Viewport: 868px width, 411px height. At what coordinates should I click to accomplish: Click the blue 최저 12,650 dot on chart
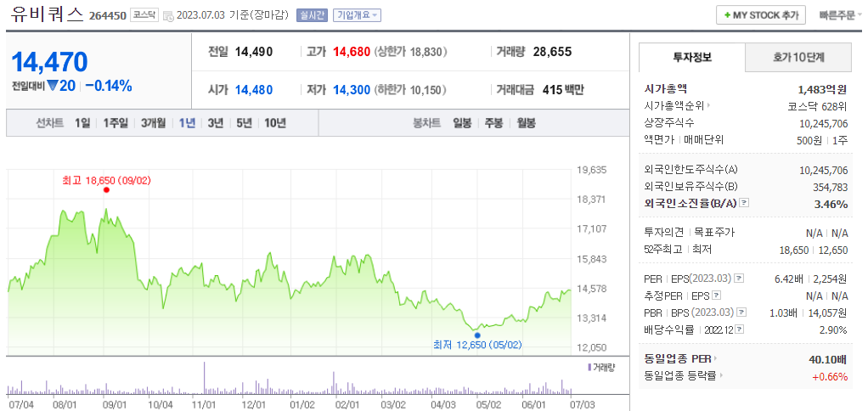(477, 335)
